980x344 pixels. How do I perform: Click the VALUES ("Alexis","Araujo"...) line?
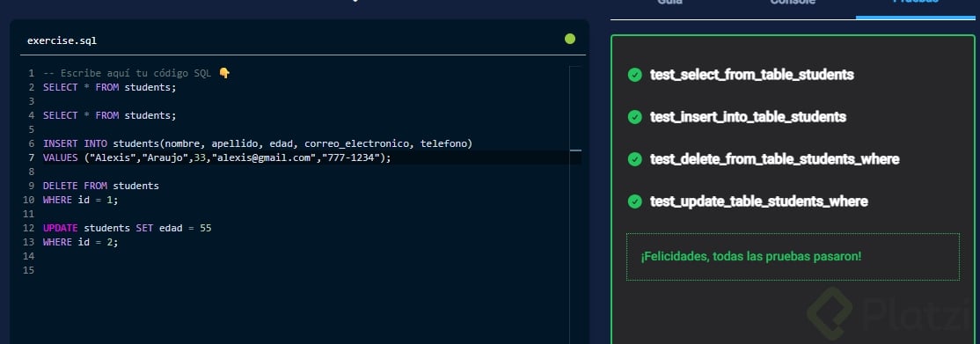217,157
